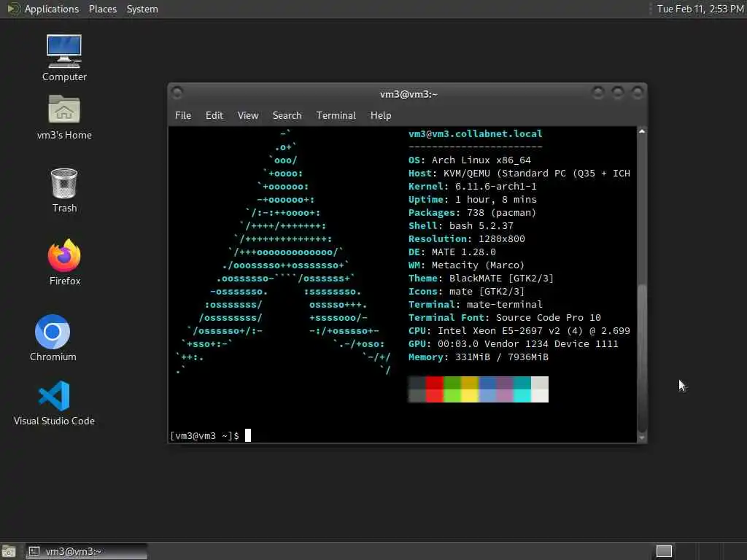Click the terminal window menu button on the title bar
This screenshot has width=747, height=560.
[x=177, y=93]
